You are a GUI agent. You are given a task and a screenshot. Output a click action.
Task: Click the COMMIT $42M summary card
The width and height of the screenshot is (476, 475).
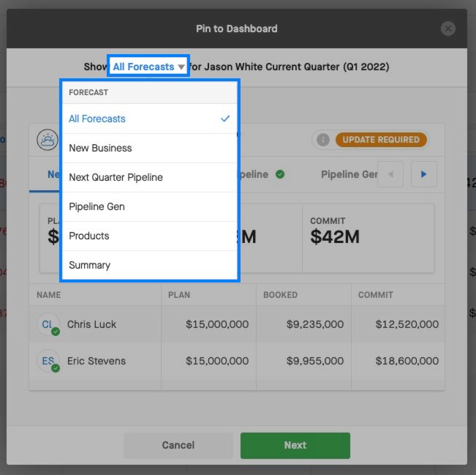pyautogui.click(x=368, y=238)
